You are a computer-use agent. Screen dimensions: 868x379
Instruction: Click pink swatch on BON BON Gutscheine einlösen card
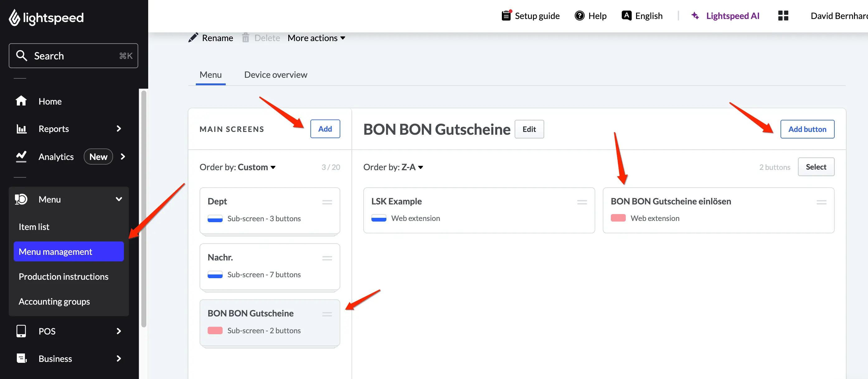pyautogui.click(x=618, y=218)
